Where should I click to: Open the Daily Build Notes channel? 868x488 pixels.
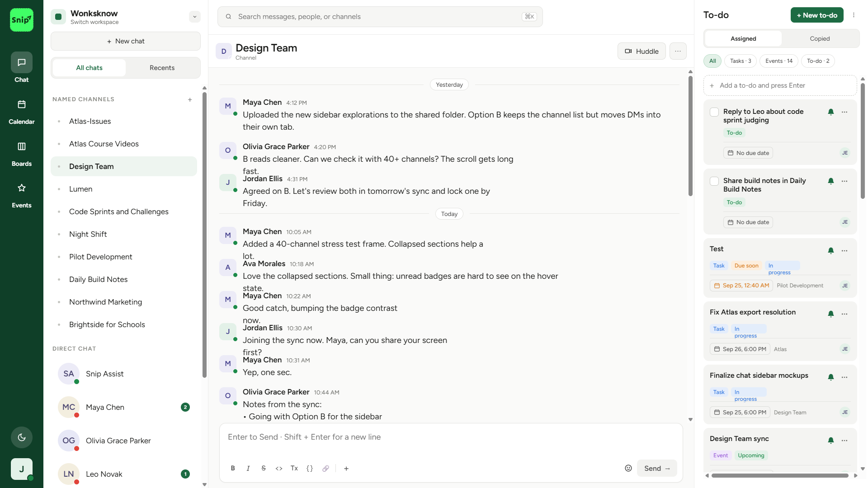(x=124, y=279)
